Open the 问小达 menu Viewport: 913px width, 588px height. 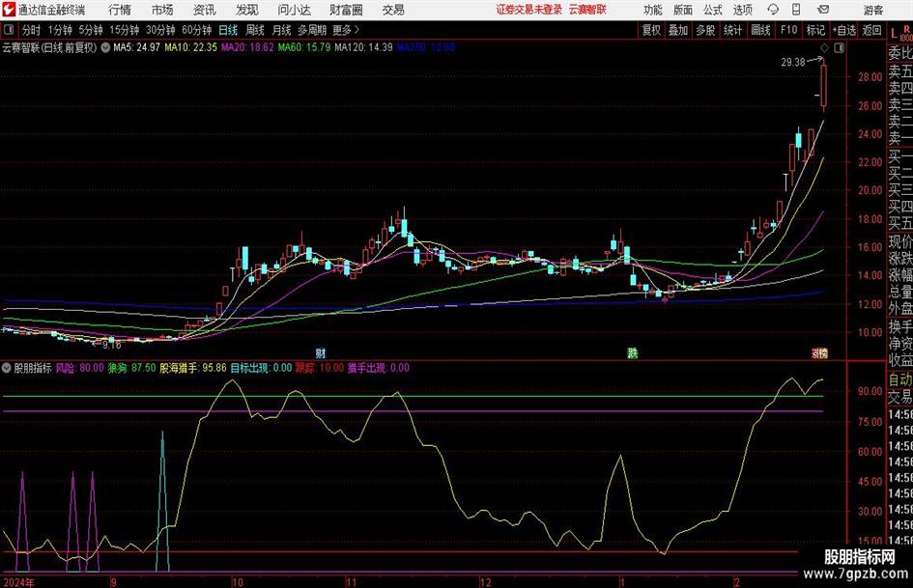(x=294, y=10)
